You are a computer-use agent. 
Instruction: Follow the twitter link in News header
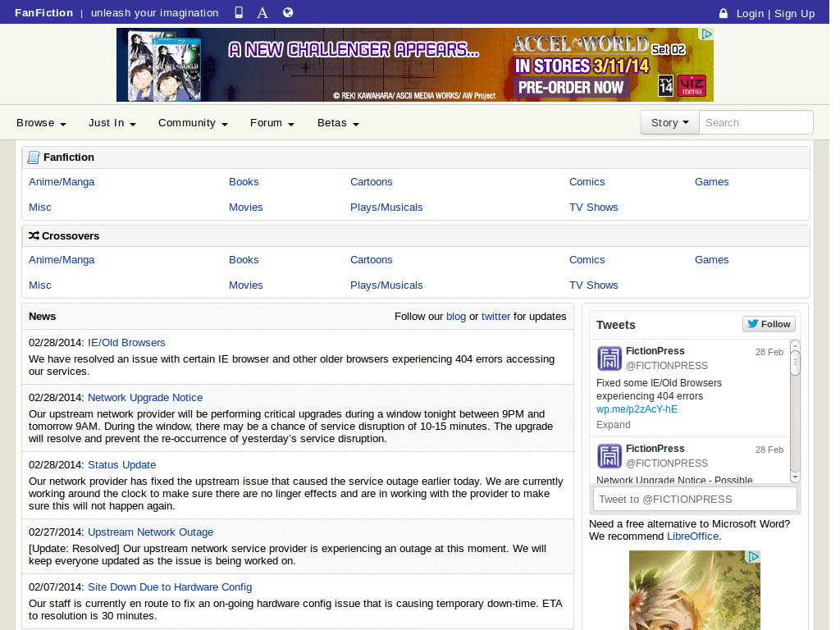495,317
